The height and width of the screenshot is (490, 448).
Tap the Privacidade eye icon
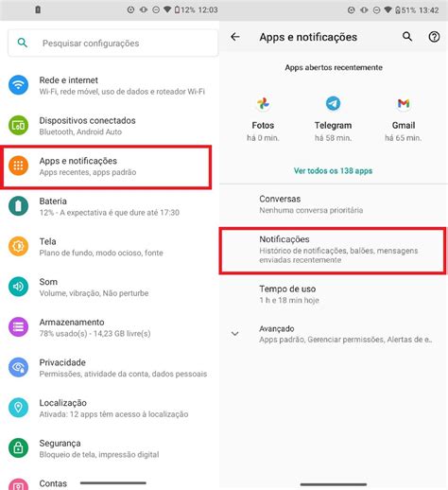[x=18, y=367]
